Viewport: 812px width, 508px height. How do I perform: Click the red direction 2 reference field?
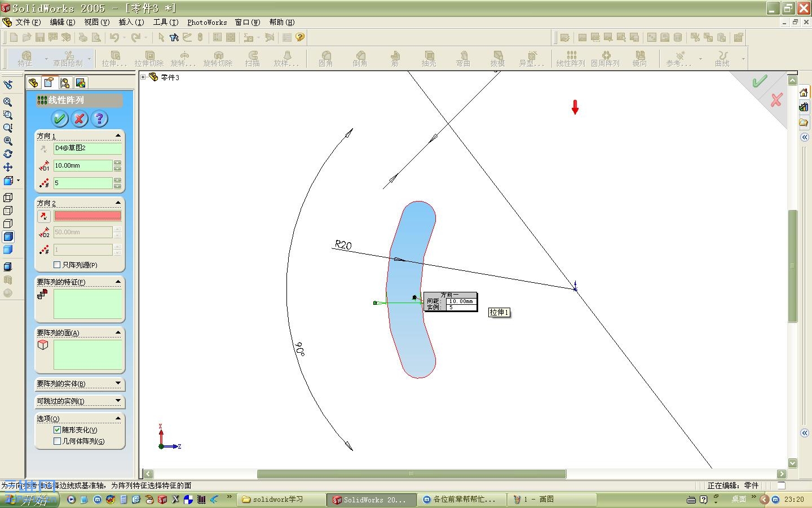[x=87, y=216]
